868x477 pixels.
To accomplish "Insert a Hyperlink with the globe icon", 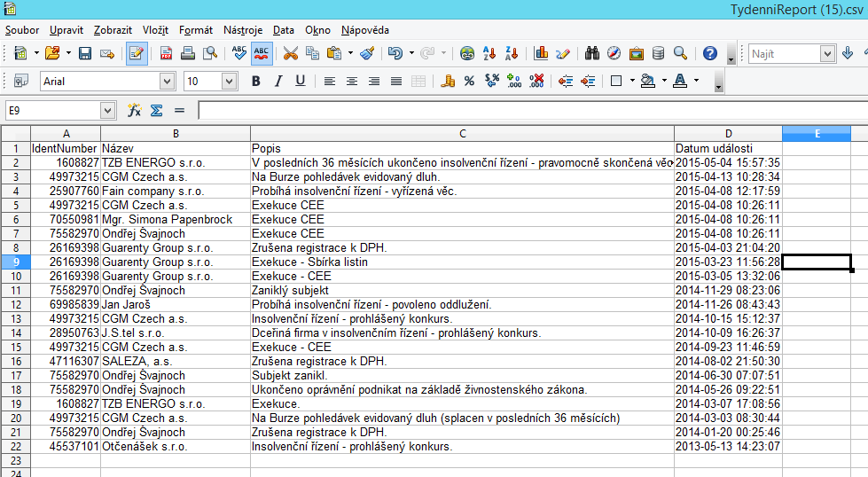I will [x=467, y=54].
